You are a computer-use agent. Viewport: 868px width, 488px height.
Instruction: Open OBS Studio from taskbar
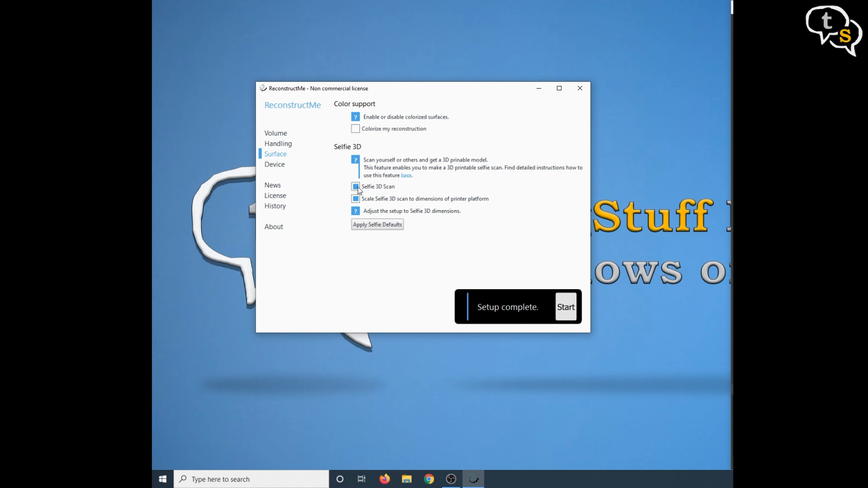pos(451,479)
